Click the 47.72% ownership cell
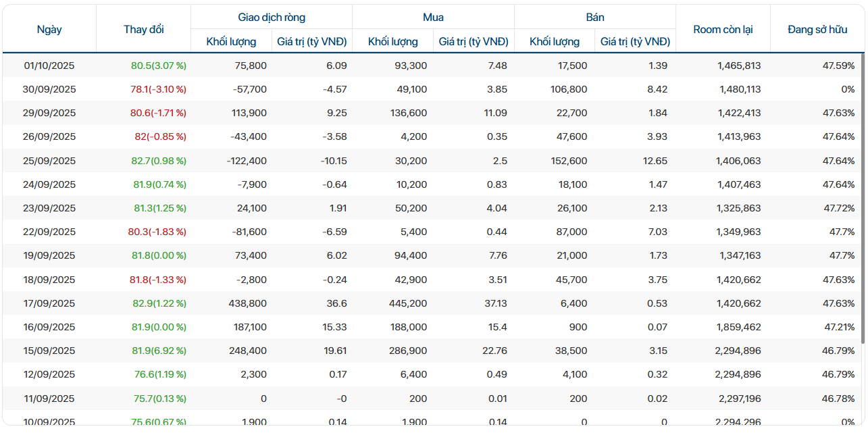868x433 pixels. coord(839,208)
